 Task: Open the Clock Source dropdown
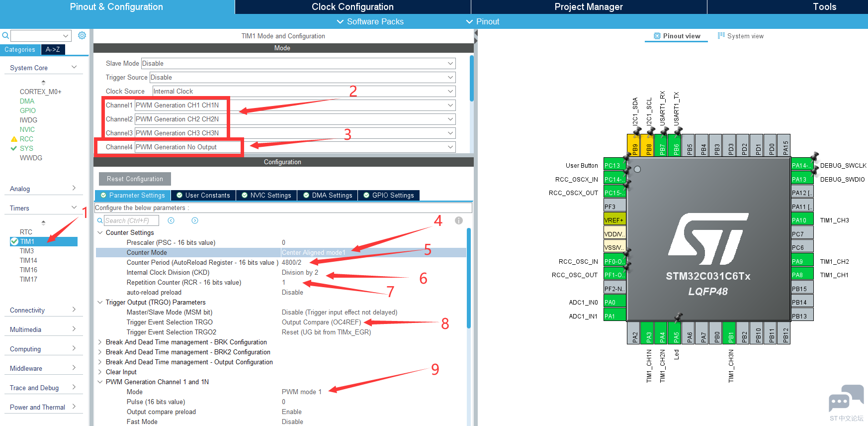(x=304, y=91)
